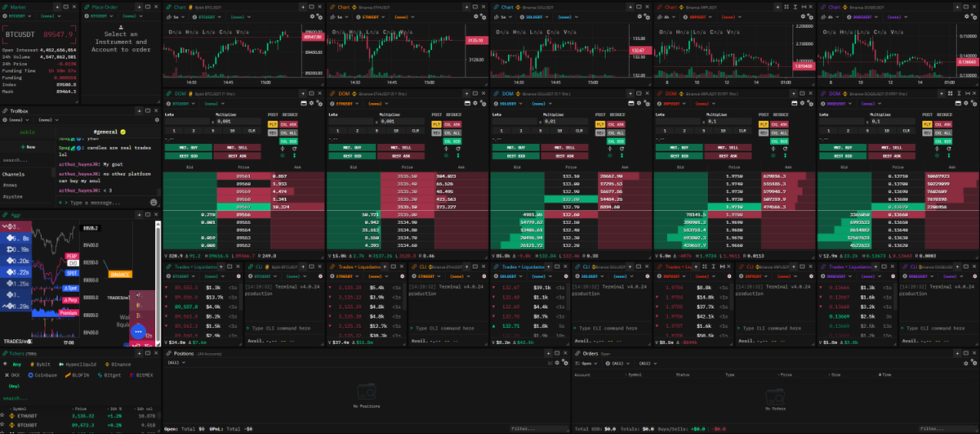
Task: Toggle PLT post option in ETHUSDT DOM
Action: (x=436, y=124)
